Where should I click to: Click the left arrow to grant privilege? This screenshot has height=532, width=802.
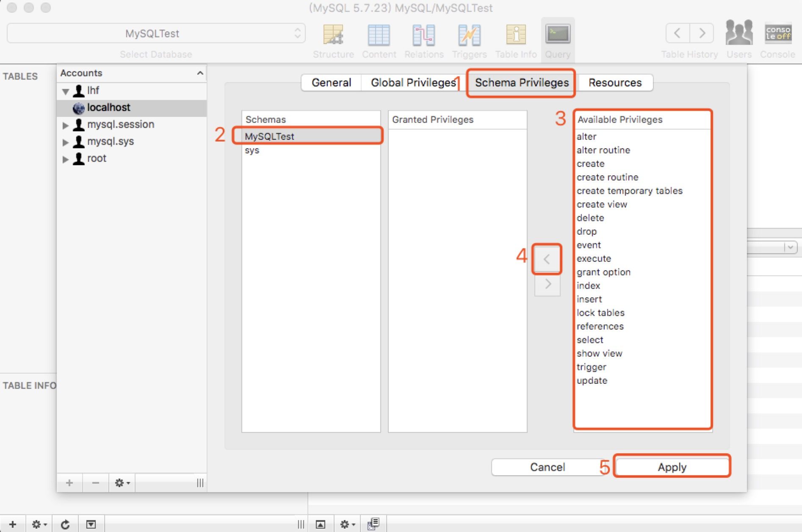tap(547, 259)
